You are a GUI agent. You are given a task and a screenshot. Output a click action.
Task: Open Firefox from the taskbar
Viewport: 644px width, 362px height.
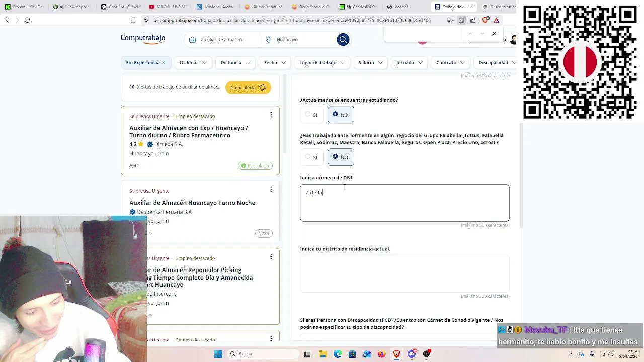[x=382, y=354]
